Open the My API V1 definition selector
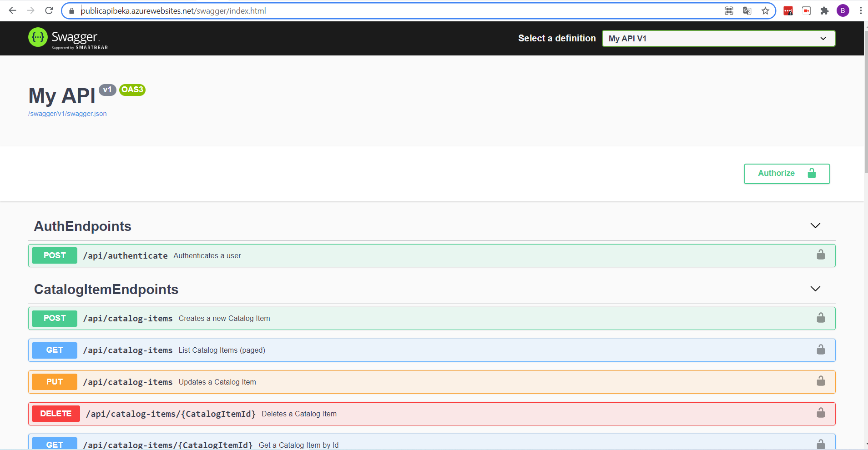This screenshot has width=868, height=450. tap(718, 38)
